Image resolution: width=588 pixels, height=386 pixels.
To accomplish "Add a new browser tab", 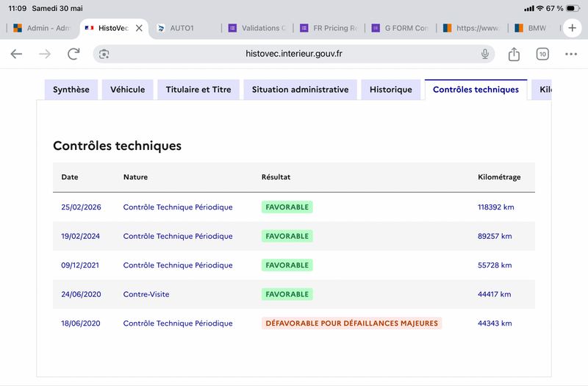I will pos(572,28).
